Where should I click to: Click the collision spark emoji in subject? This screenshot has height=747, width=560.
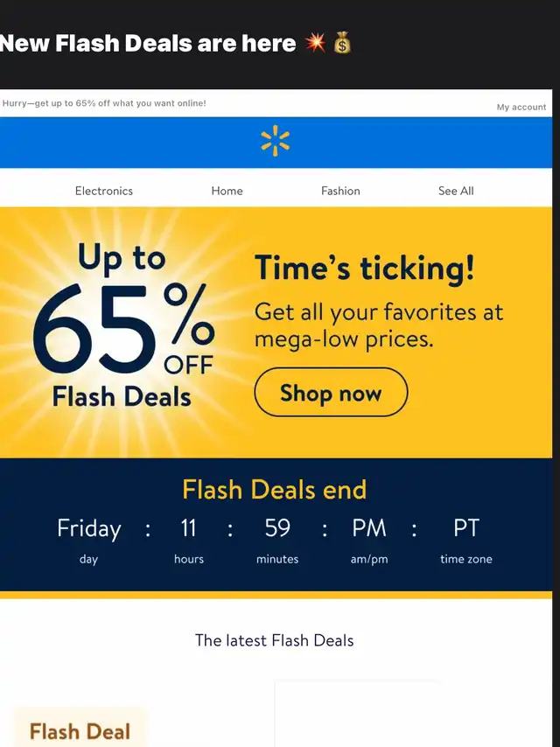(x=316, y=44)
